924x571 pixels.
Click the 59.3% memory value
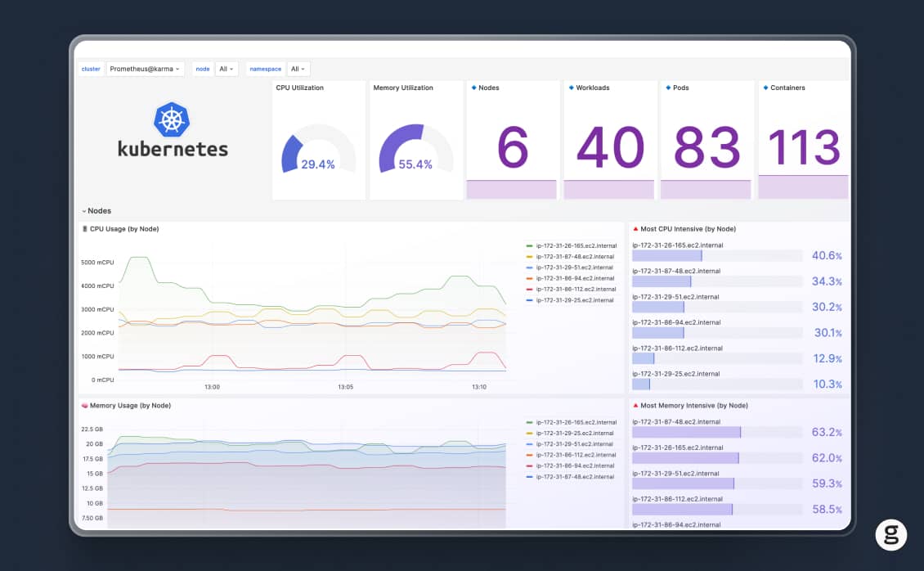click(827, 483)
